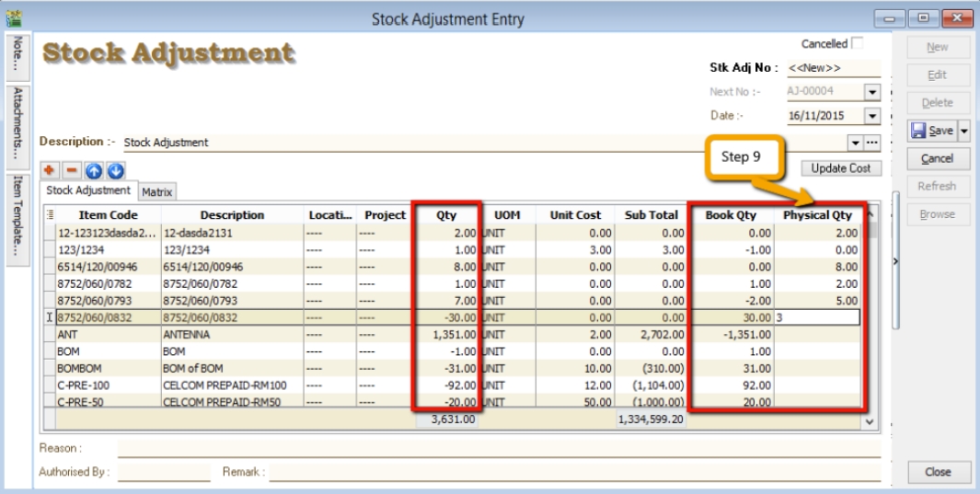Click the Cancel button
Screen dimensions: 980x494
[937, 158]
